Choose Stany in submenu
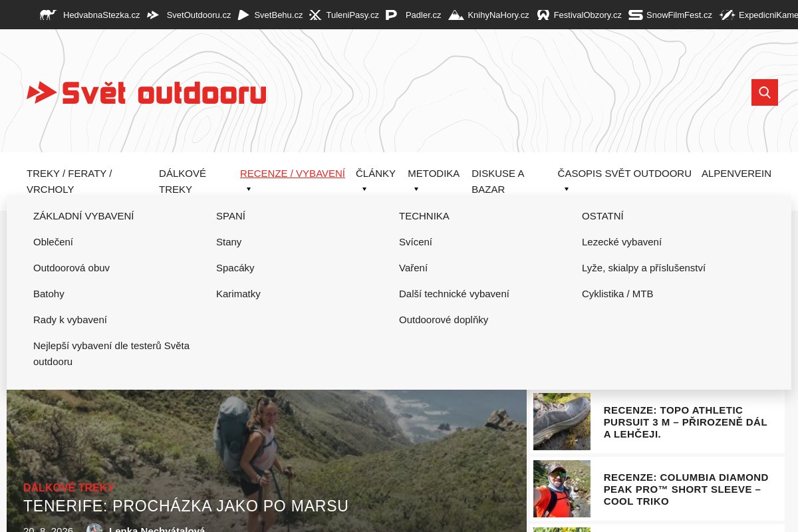The image size is (798, 532). [229, 241]
